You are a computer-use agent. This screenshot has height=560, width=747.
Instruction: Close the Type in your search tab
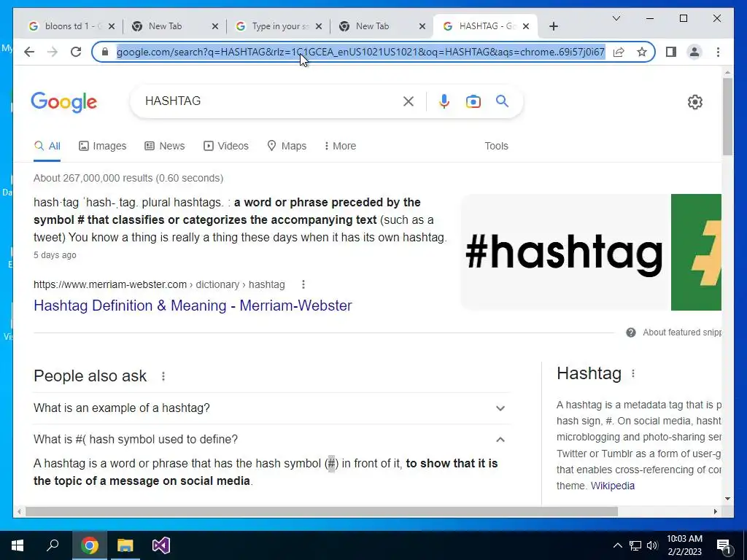319,26
